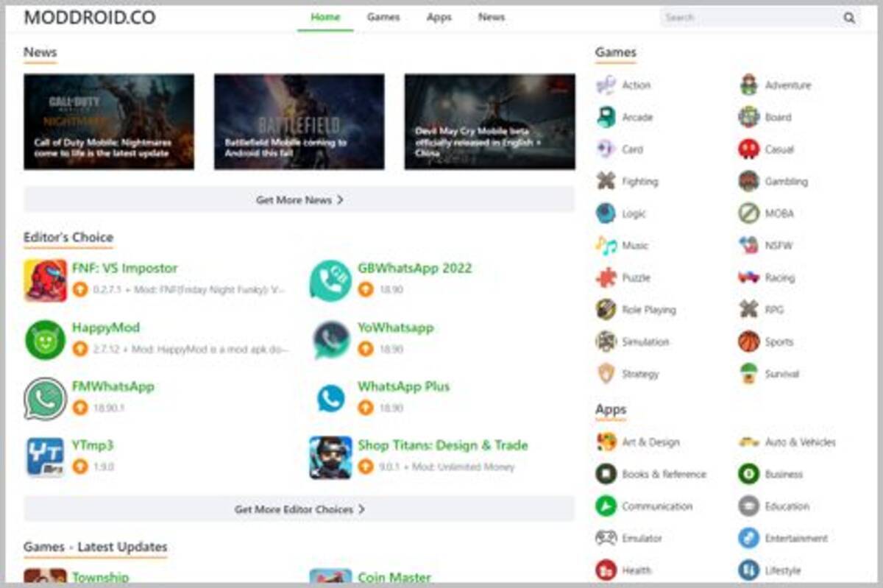Image resolution: width=883 pixels, height=588 pixels.
Task: Click the FMWhatsApp app icon
Action: [x=45, y=398]
